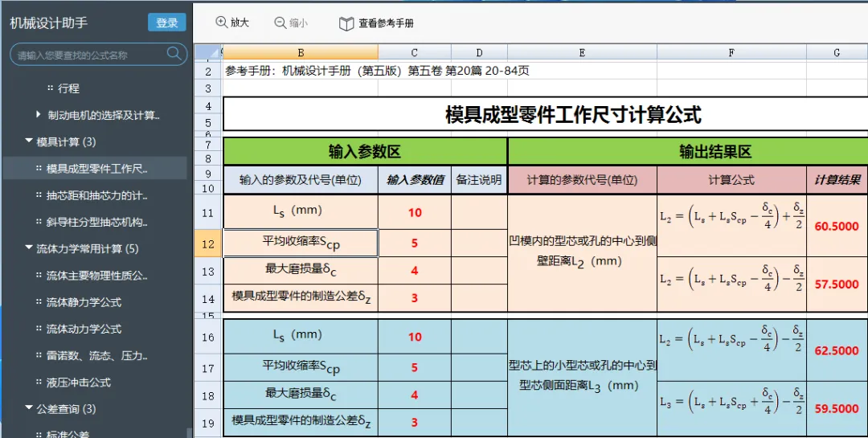Click the 输入参数区 green header
This screenshot has width=868, height=438.
point(365,152)
